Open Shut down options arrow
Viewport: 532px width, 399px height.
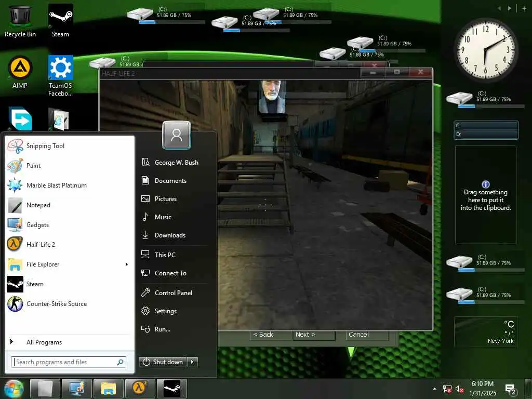tap(192, 362)
